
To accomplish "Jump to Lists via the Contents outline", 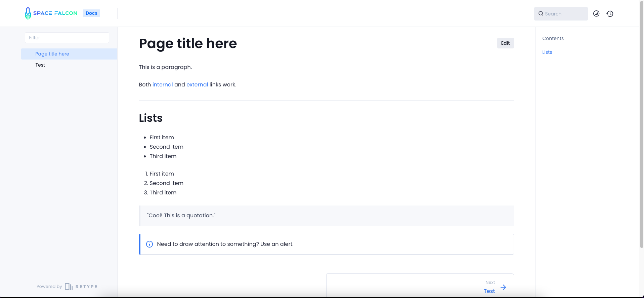I will [547, 52].
